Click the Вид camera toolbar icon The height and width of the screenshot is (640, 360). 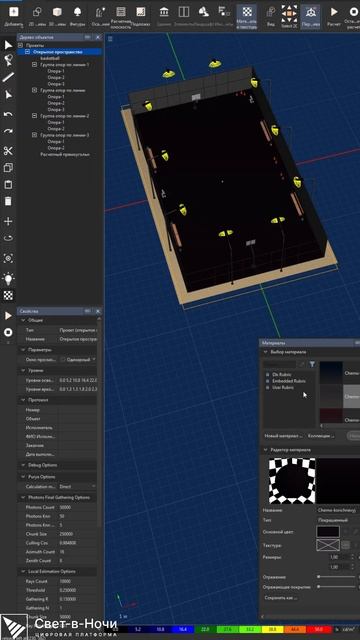(x=271, y=12)
